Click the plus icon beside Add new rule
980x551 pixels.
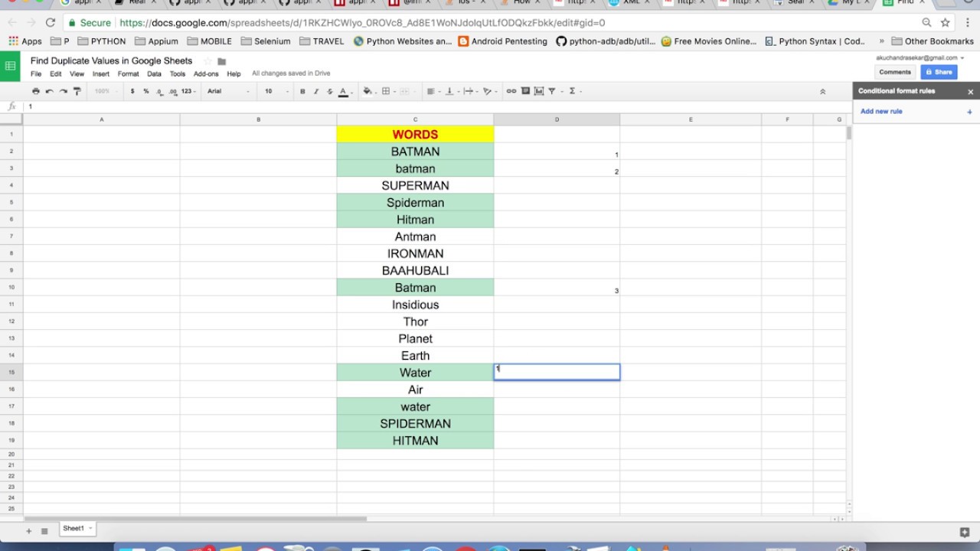coord(969,112)
